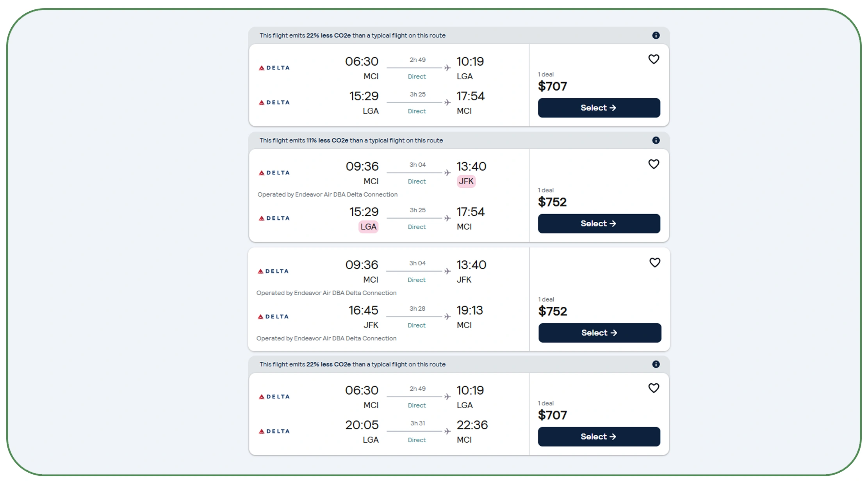Save the bottom $707 flight with the heart icon
The image size is (868, 484).
[x=654, y=388]
